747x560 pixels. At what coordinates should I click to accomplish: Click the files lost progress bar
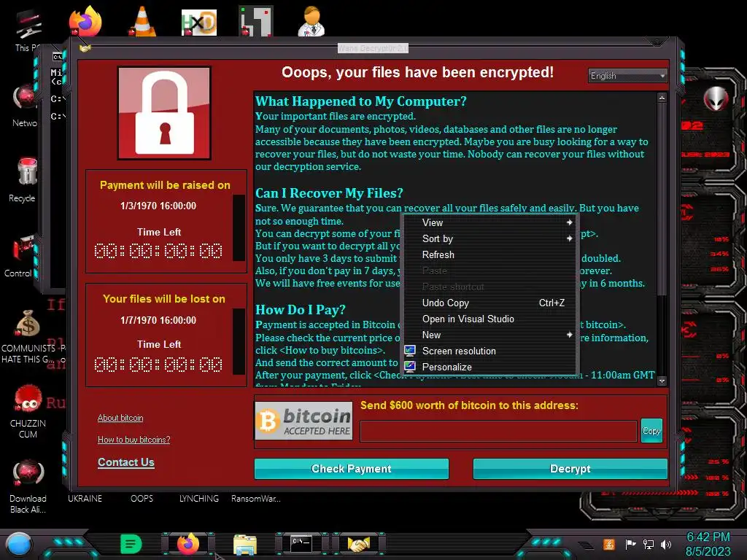(239, 341)
